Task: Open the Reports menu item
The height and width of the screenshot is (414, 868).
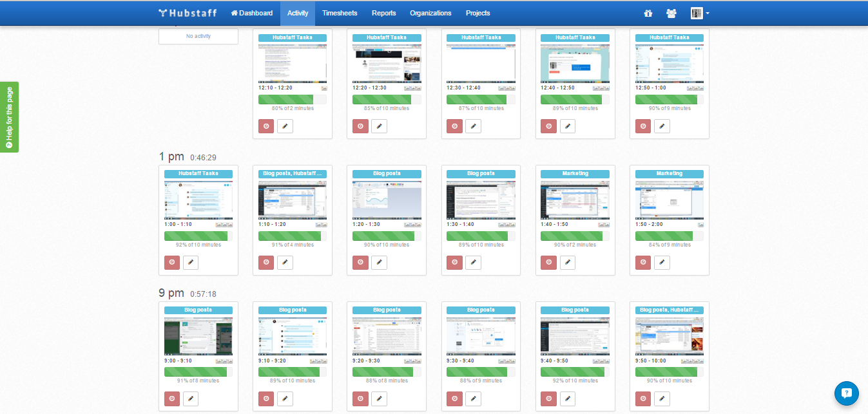Action: pyautogui.click(x=384, y=13)
